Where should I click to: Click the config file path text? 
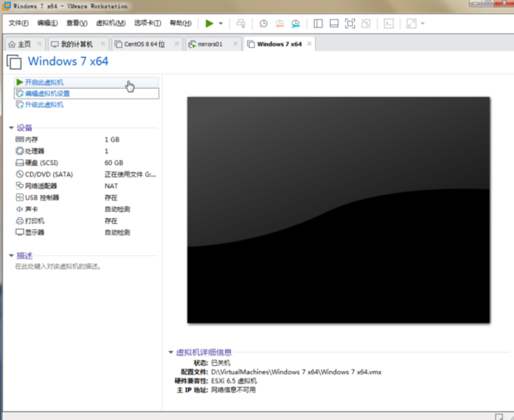[x=296, y=372]
